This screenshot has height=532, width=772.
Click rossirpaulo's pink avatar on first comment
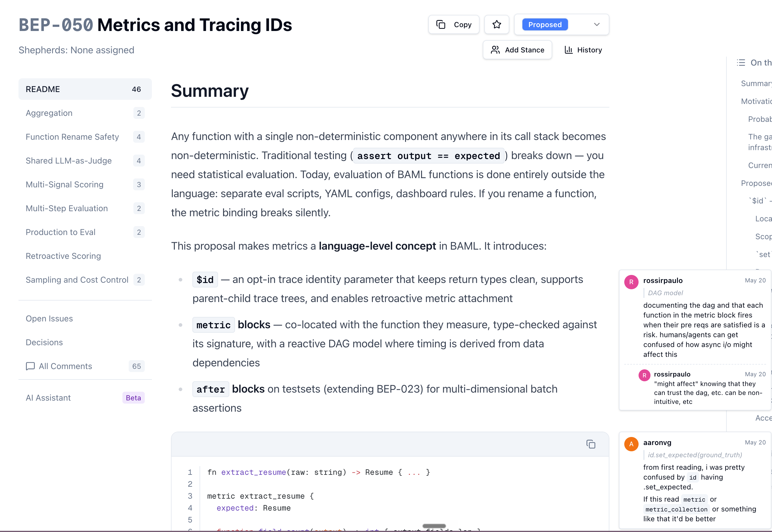pyautogui.click(x=631, y=282)
